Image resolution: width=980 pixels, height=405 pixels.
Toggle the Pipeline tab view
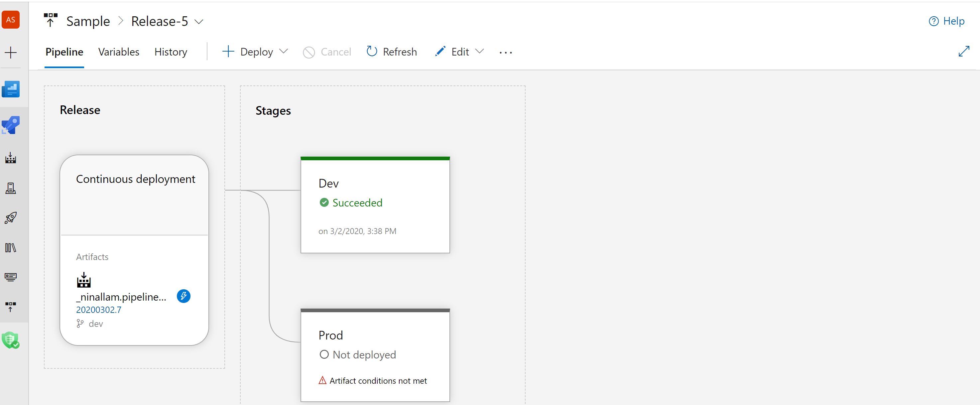pyautogui.click(x=64, y=52)
